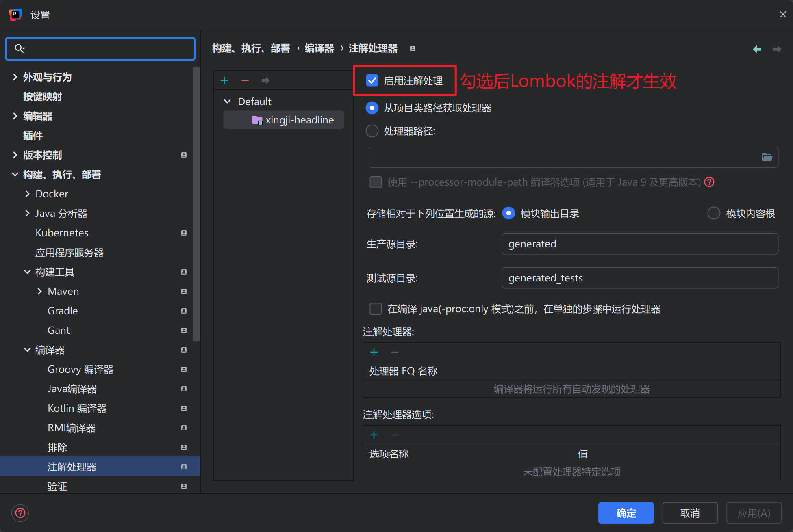793x532 pixels.
Task: Select the 处理器路径 radio button
Action: click(x=372, y=131)
